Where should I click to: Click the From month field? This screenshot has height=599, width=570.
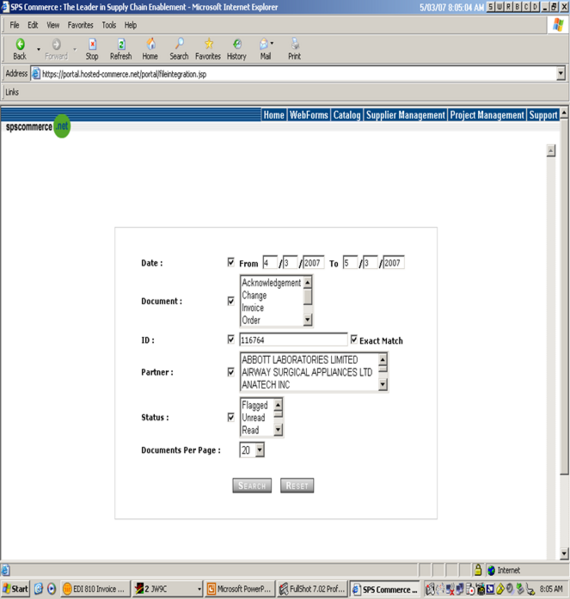(x=270, y=263)
